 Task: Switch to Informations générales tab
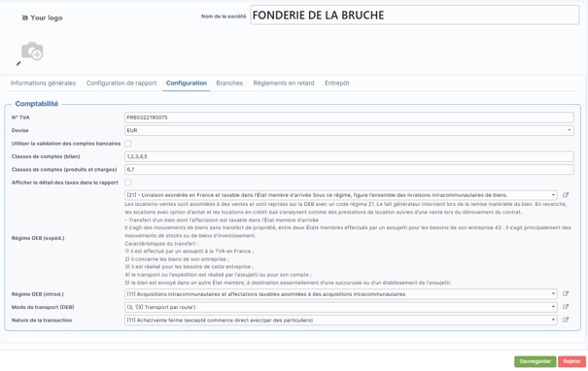[43, 84]
